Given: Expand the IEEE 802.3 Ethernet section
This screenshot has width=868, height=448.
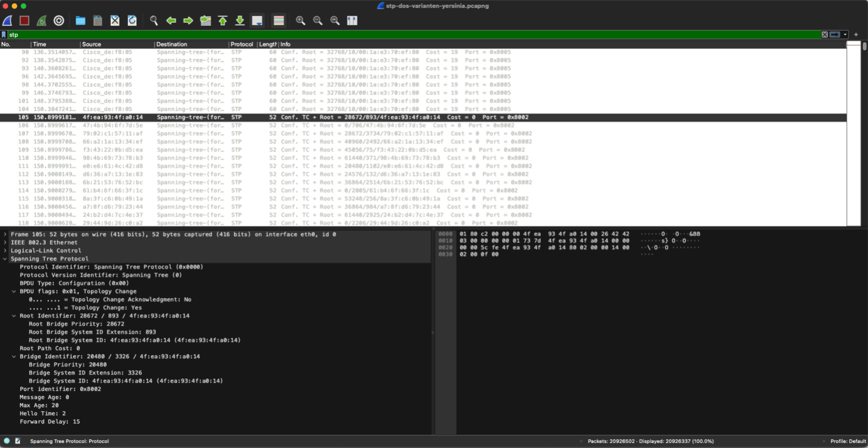Looking at the screenshot, I should click(x=6, y=242).
